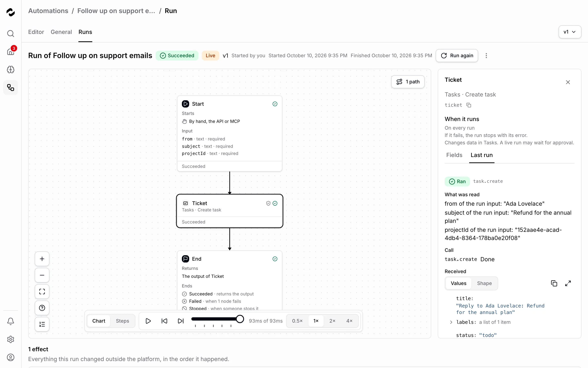Set playback speed to 2×
Screen dimensions: 588x368
[332, 321]
